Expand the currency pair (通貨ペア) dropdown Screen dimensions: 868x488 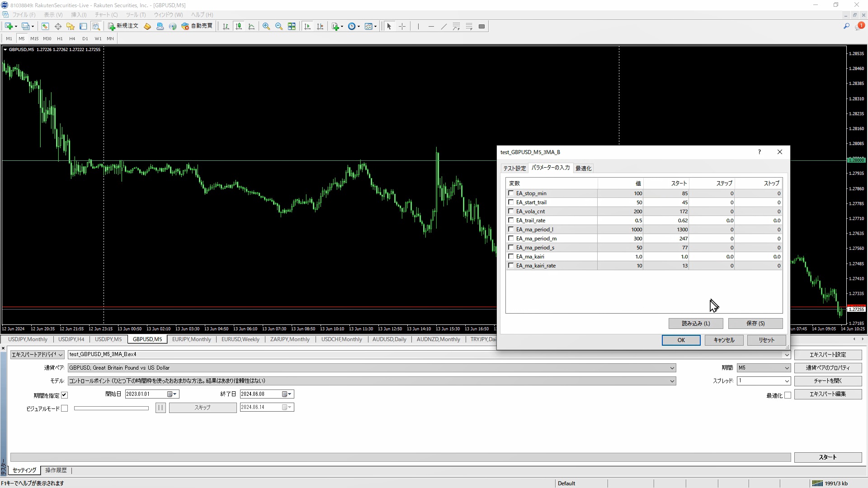pos(672,368)
